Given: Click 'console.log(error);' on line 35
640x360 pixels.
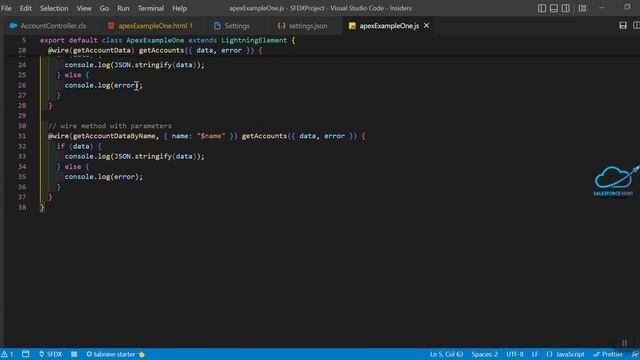Looking at the screenshot, I should click(x=104, y=177).
